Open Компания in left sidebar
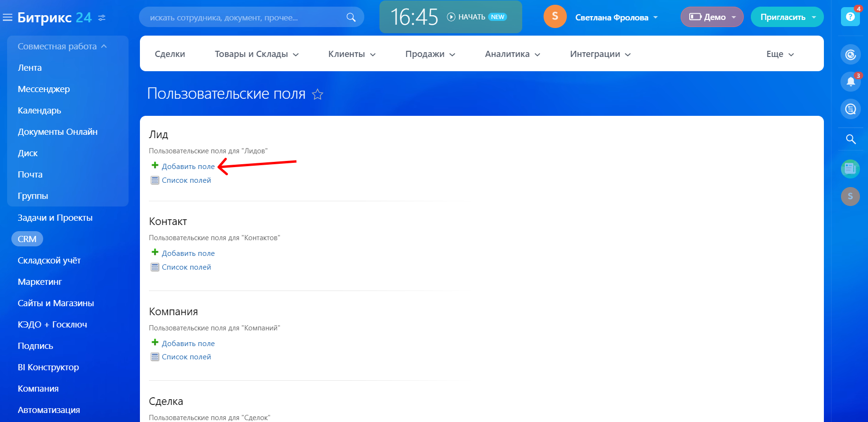The width and height of the screenshot is (868, 422). tap(38, 389)
